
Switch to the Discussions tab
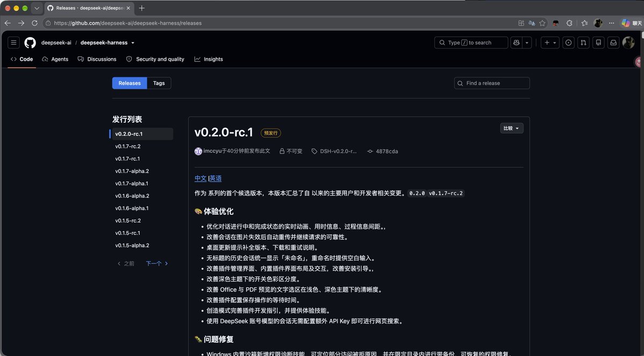pyautogui.click(x=97, y=59)
